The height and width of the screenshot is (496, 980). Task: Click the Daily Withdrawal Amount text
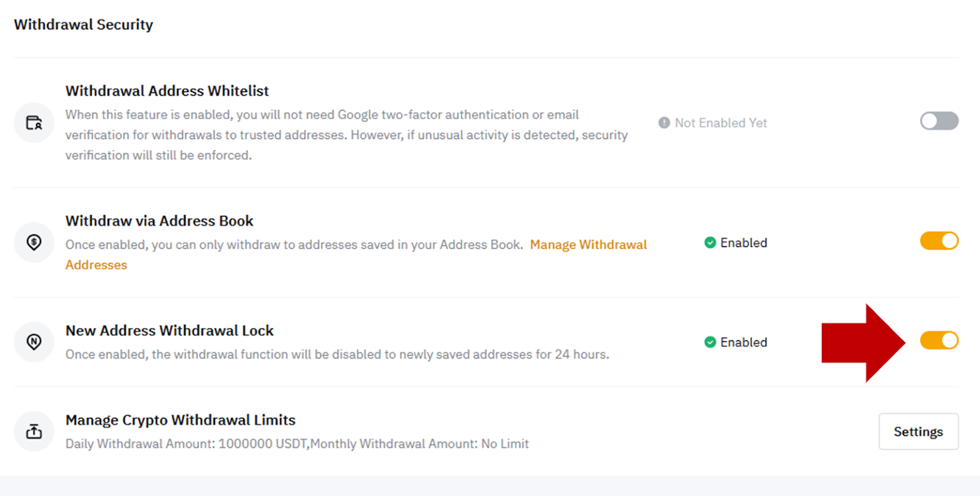pyautogui.click(x=296, y=443)
